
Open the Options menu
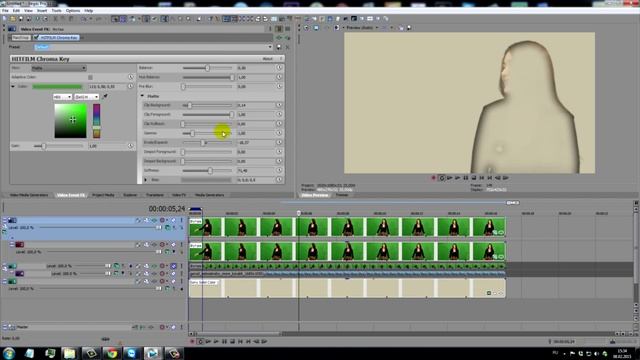pos(73,11)
